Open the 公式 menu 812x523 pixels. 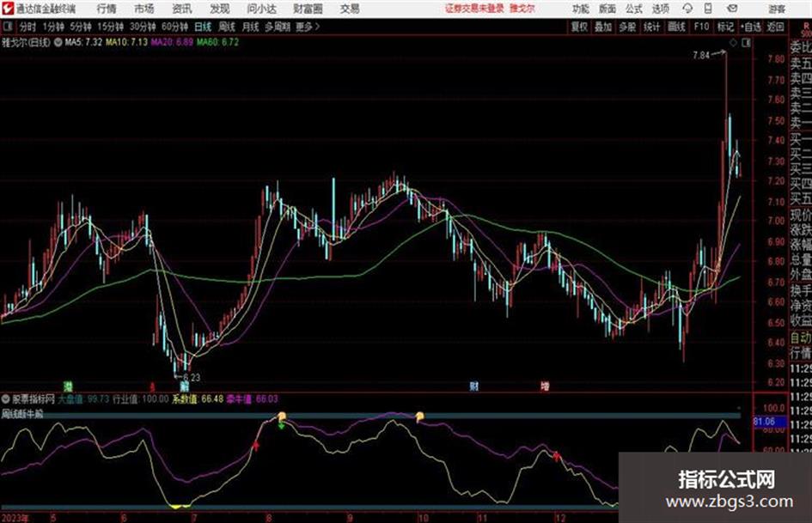tap(634, 9)
